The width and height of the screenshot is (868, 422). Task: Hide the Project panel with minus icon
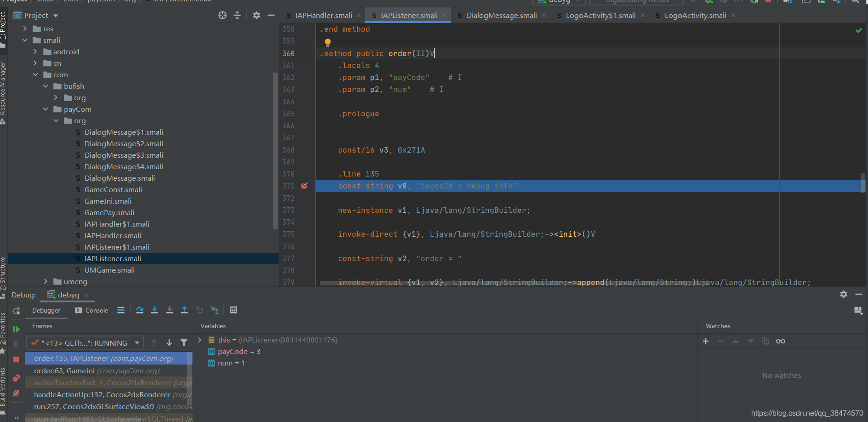pos(271,15)
